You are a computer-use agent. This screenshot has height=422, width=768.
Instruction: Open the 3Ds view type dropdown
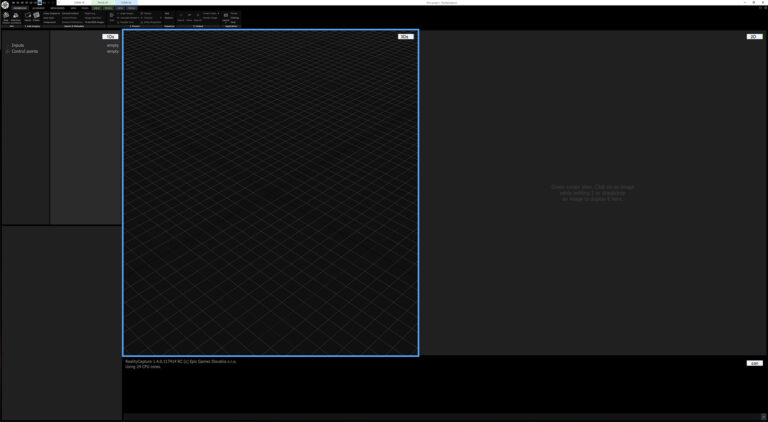pos(405,37)
